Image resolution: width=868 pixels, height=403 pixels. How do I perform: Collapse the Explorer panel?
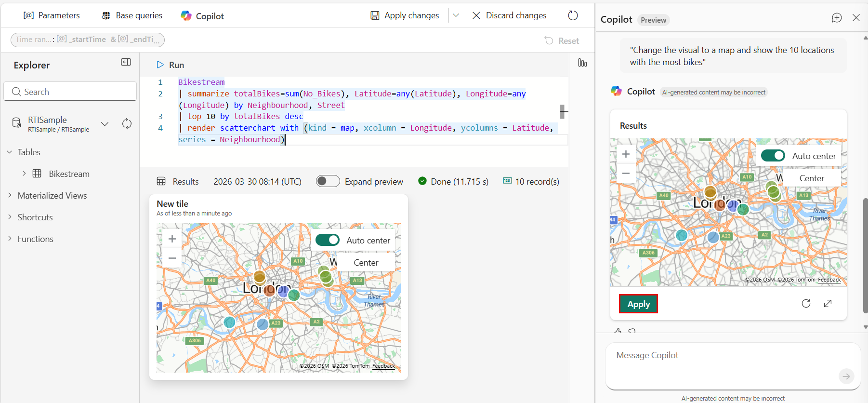[126, 62]
